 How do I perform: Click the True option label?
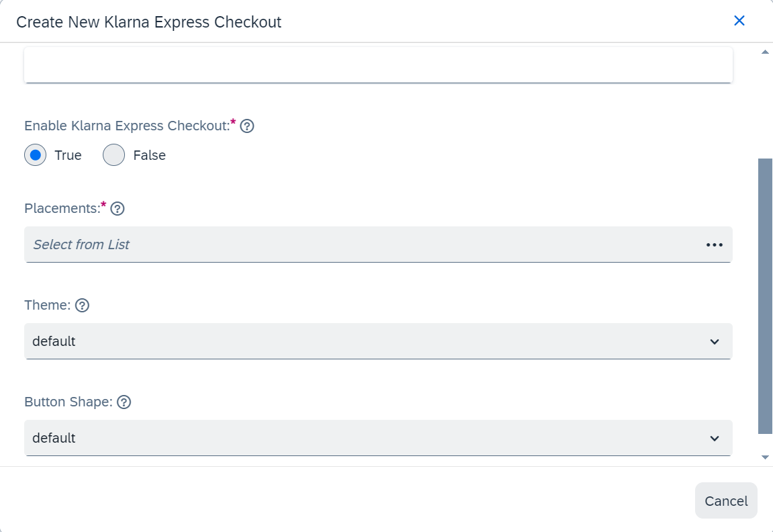(x=68, y=155)
